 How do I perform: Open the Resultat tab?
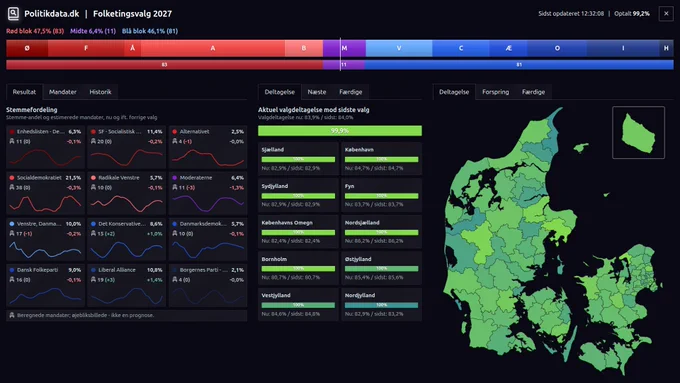pyautogui.click(x=24, y=92)
